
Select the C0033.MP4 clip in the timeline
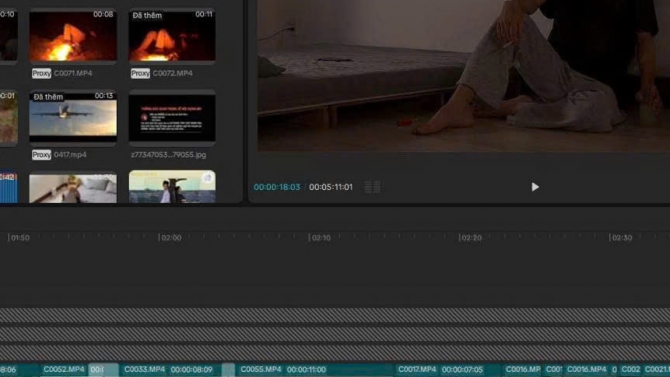170,369
